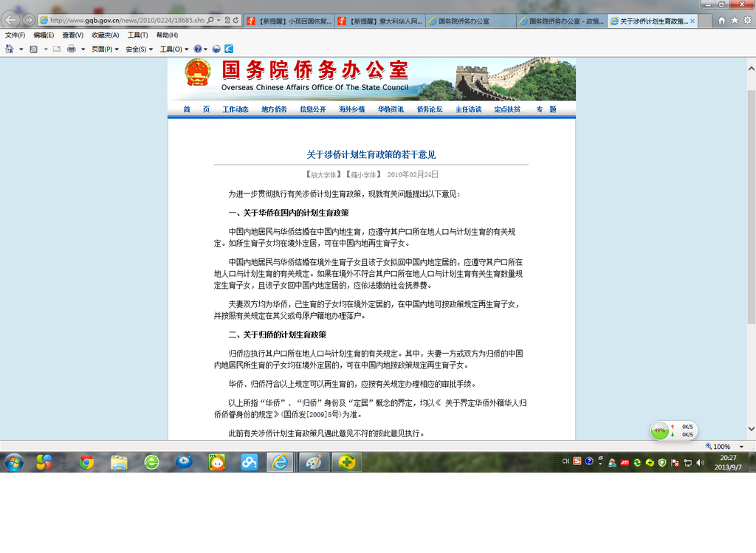This screenshot has width=756, height=553.
Task: Launch Google Chrome from the taskbar
Action: point(87,462)
